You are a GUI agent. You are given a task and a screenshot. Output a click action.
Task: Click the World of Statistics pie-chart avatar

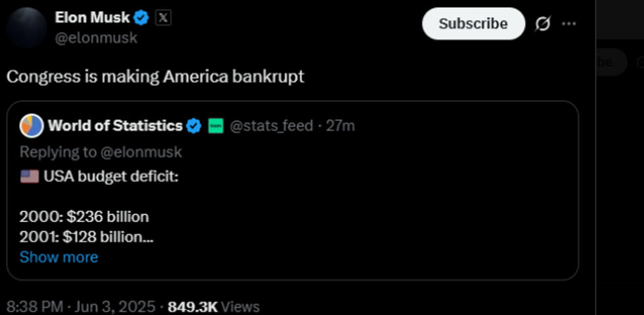click(x=31, y=126)
